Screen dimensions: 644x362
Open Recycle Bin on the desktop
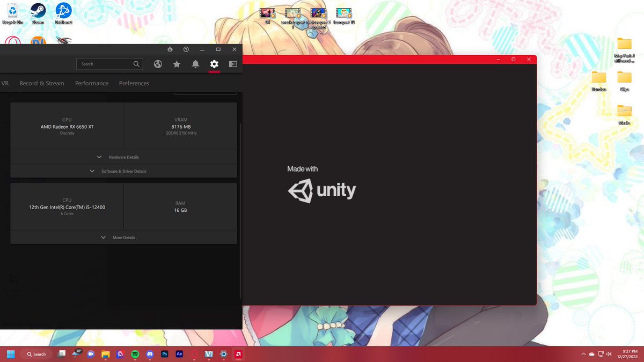coord(12,13)
